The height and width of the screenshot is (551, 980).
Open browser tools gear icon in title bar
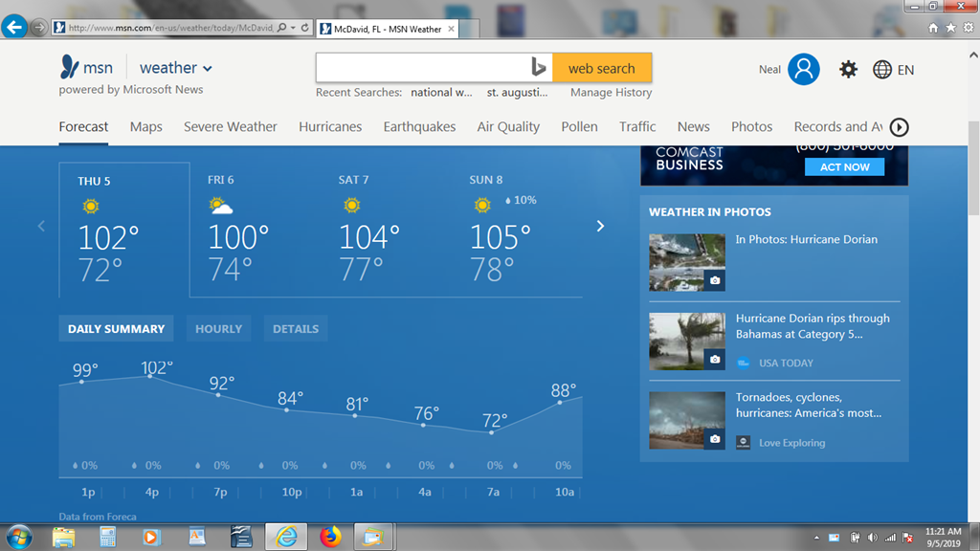(x=969, y=28)
